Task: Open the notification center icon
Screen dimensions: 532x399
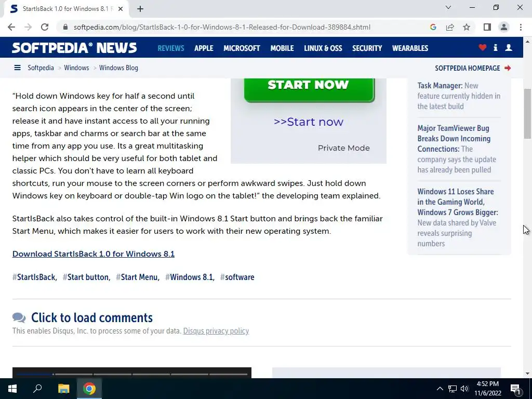Action: click(516, 389)
